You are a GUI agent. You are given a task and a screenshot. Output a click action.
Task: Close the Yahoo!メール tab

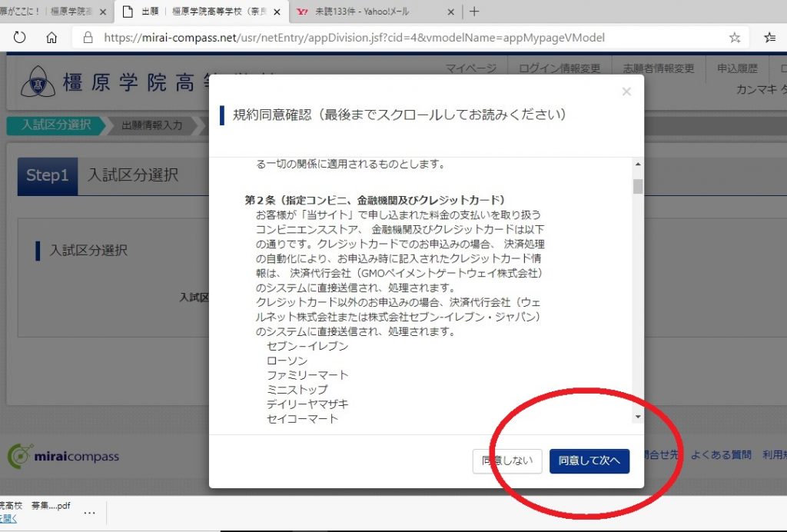450,12
